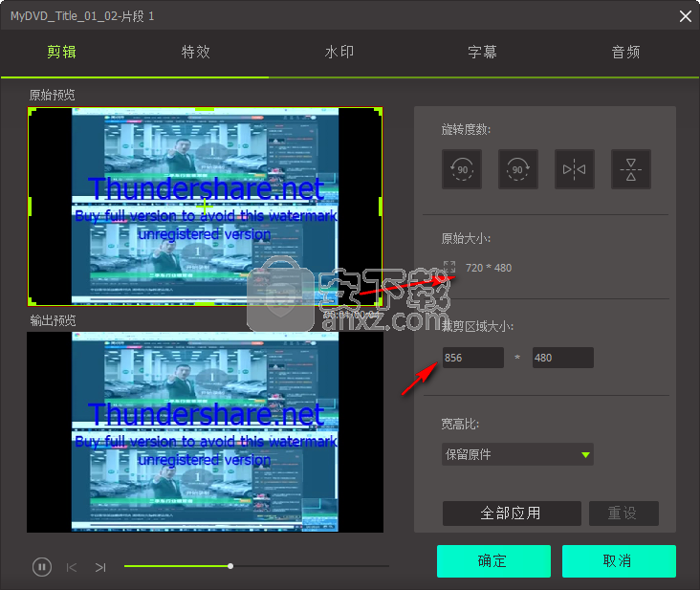This screenshot has width=700, height=590.
Task: Click the crop height field showing 480
Action: (562, 358)
